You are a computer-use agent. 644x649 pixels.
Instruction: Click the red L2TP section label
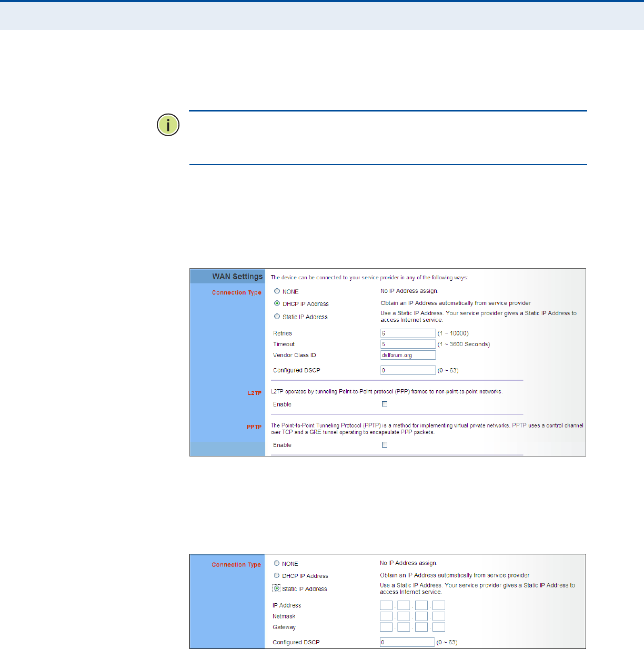tap(255, 393)
